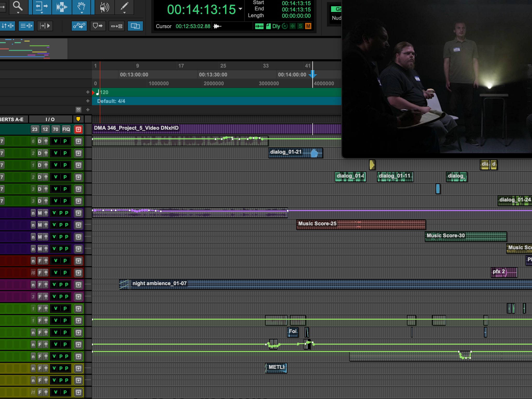Select the Music Score-25 clip
Viewport: 532px width, 399px height.
[360, 225]
